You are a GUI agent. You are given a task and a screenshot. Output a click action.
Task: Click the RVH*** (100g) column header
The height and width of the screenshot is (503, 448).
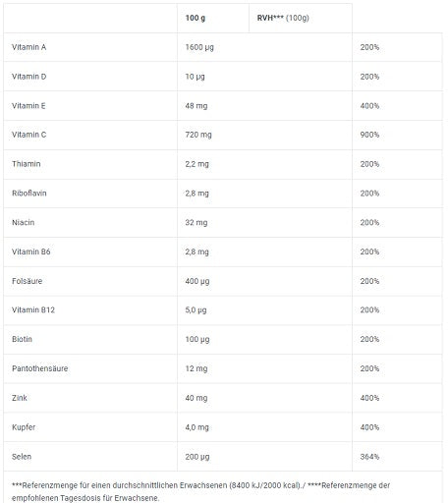(x=283, y=18)
